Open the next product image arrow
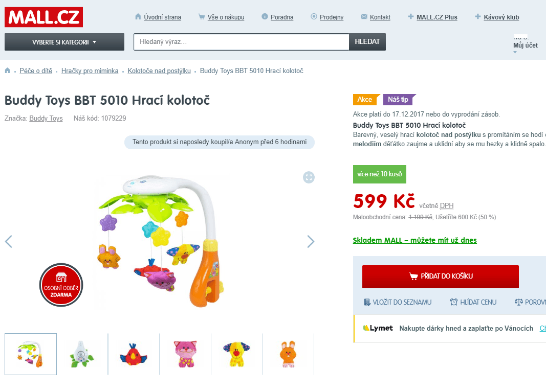546x392 pixels. 311,241
